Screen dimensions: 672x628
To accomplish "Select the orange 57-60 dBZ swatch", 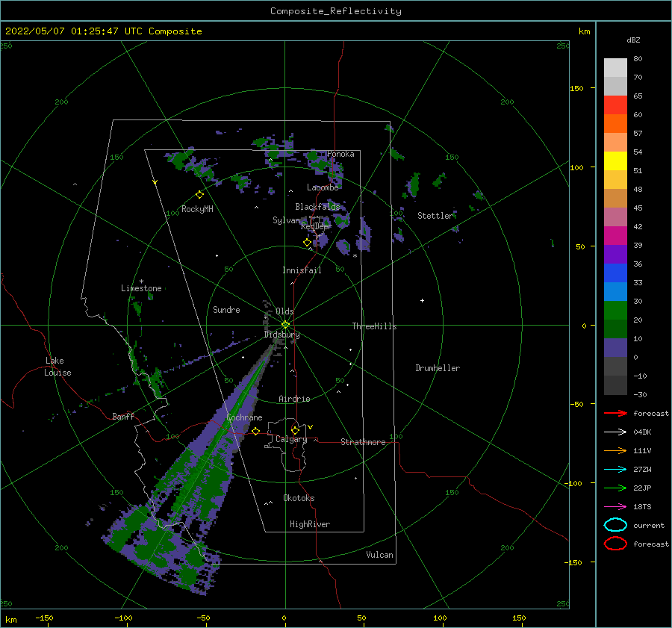I will click(x=615, y=124).
